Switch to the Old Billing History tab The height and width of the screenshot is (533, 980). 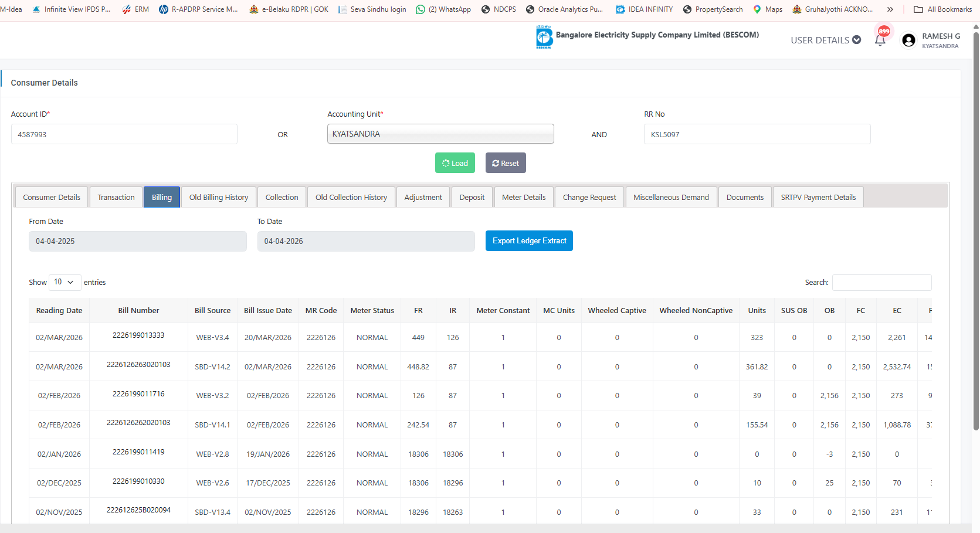coord(218,197)
